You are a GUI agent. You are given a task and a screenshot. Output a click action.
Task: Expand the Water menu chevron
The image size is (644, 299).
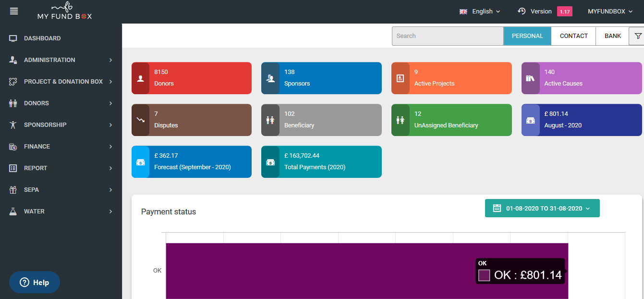(110, 212)
